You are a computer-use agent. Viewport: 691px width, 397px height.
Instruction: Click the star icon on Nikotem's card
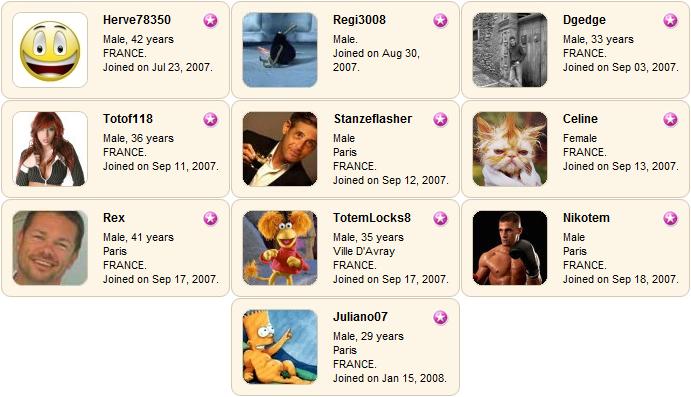670,219
